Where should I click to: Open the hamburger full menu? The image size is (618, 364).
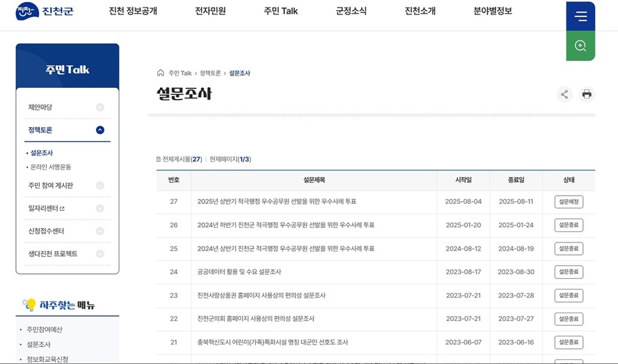pyautogui.click(x=580, y=16)
